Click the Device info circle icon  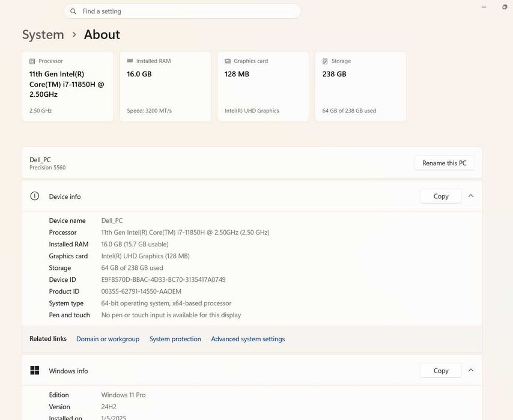35,196
